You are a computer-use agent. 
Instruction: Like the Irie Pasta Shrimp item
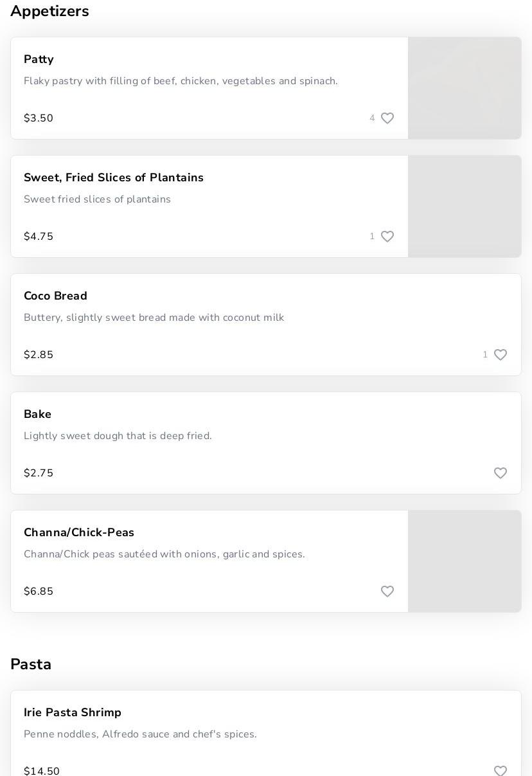coord(501,771)
